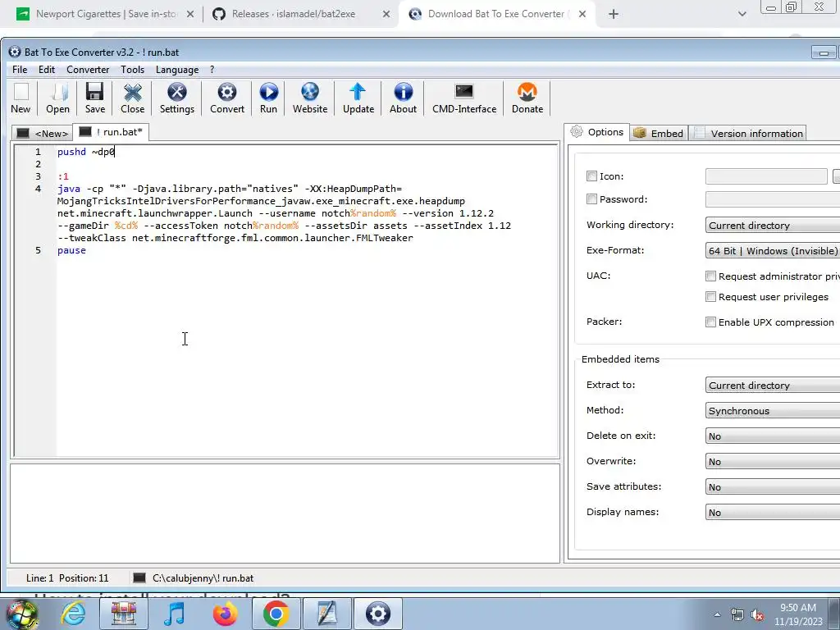Close the Download Bat To Exe browser tab
Screen dimensions: 840x630
(582, 14)
